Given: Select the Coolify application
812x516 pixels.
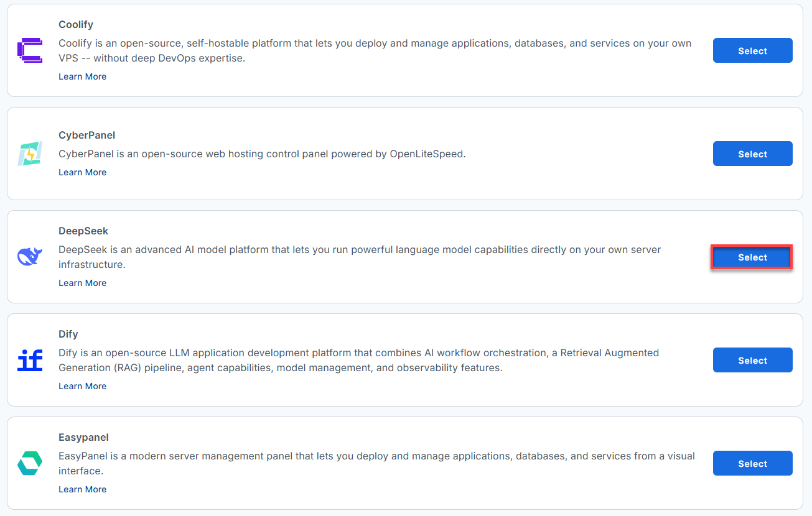Looking at the screenshot, I should pyautogui.click(x=752, y=50).
